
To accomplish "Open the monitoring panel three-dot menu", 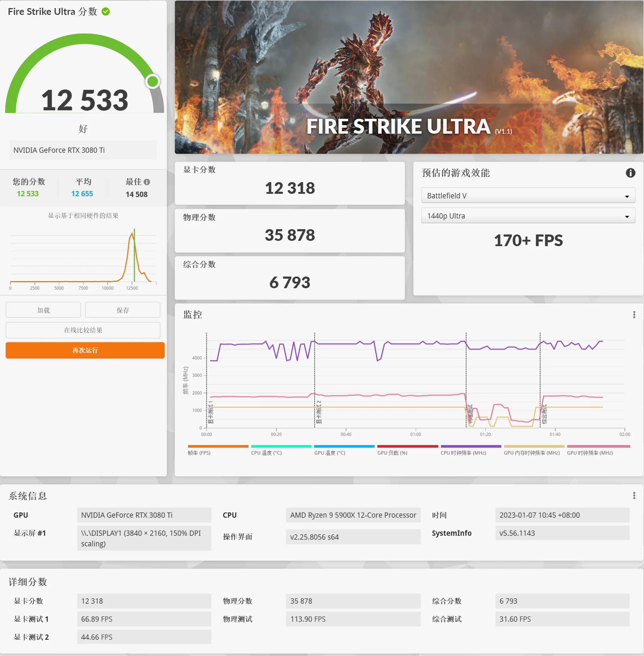I will pyautogui.click(x=634, y=314).
